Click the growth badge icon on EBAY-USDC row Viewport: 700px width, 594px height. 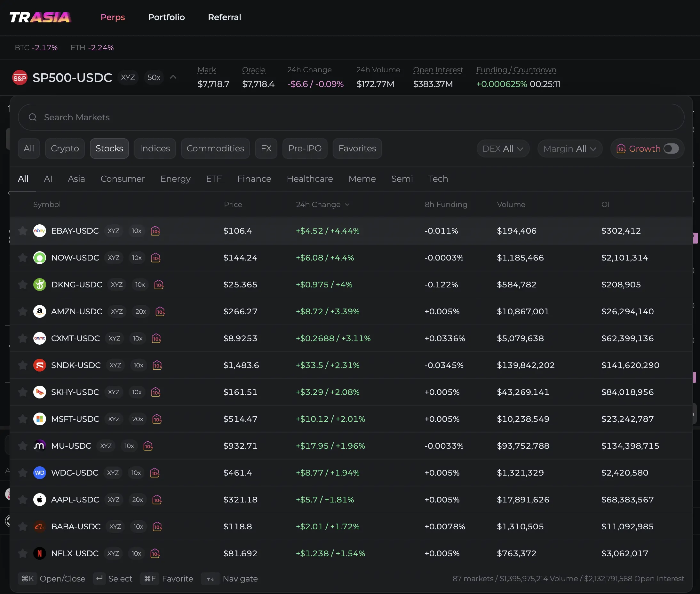point(155,231)
